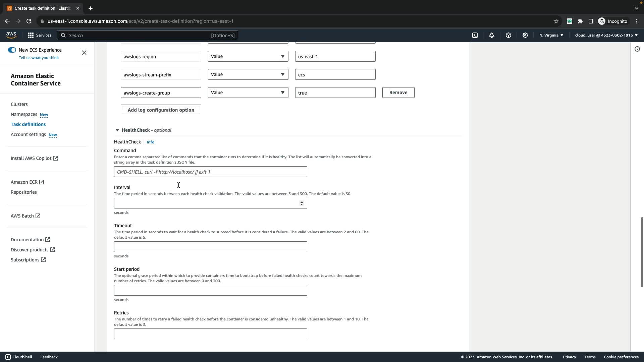Open the support help question icon
The height and width of the screenshot is (362, 644).
(508, 35)
